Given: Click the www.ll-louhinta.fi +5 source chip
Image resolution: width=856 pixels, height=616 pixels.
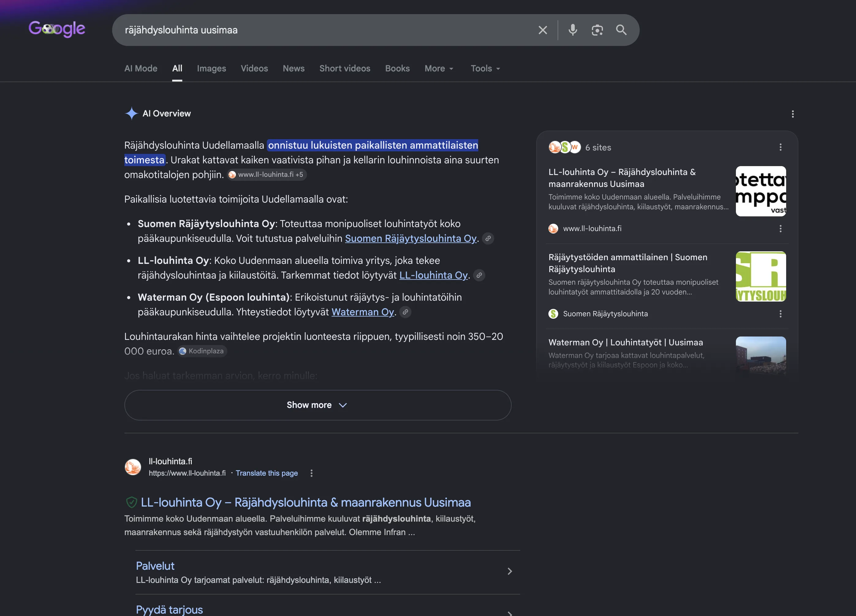Looking at the screenshot, I should click(x=267, y=175).
